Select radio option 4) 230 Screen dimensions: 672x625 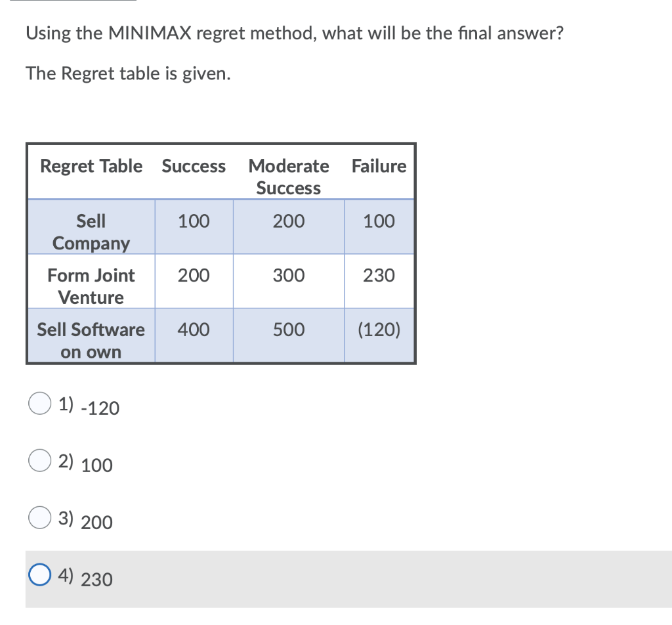pos(39,574)
